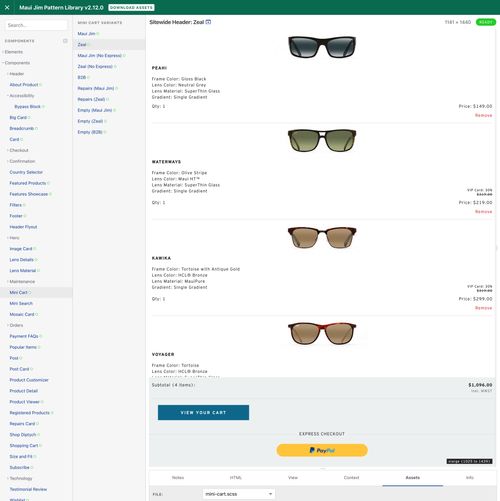500x501 pixels.
Task: Open the Header Flyout component
Action: point(23,227)
